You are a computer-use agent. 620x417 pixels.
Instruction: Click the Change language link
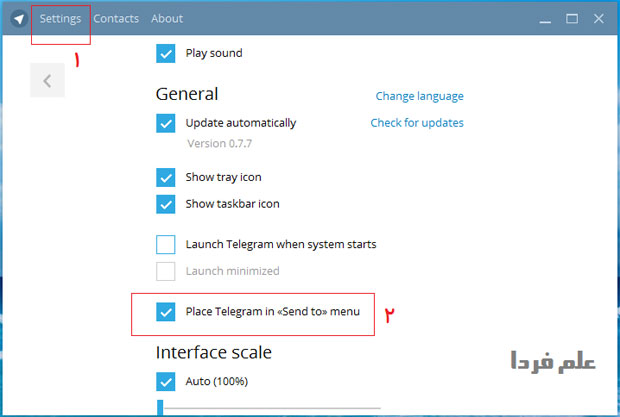(x=419, y=96)
